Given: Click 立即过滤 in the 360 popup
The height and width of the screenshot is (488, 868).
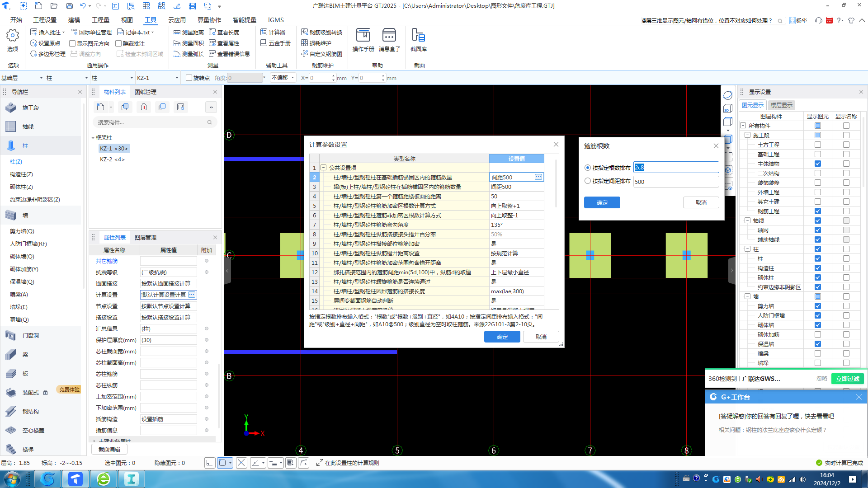Looking at the screenshot, I should pos(847,379).
